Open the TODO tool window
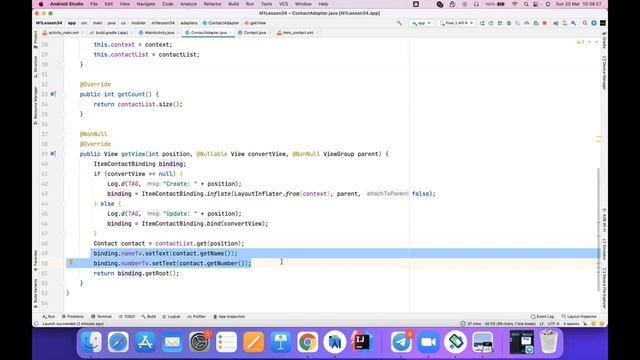The image size is (640, 360). pyautogui.click(x=127, y=317)
